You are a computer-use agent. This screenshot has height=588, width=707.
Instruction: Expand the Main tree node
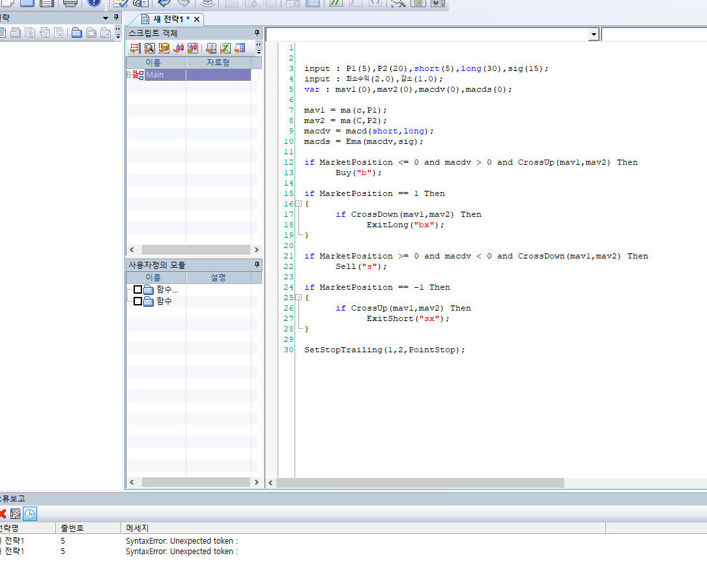[x=128, y=75]
